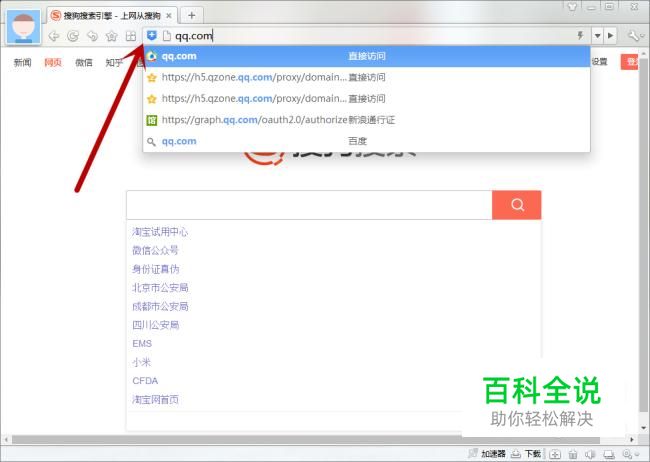Screen dimensions: 650x462
Task: Click the go arrow beside address bar
Action: coord(611,36)
